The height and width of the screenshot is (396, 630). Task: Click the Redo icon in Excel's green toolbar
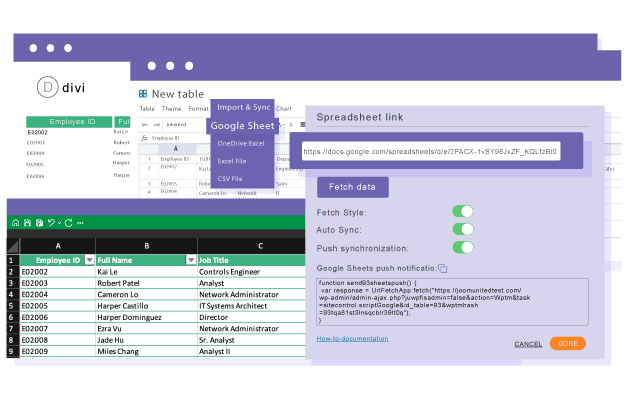click(69, 222)
